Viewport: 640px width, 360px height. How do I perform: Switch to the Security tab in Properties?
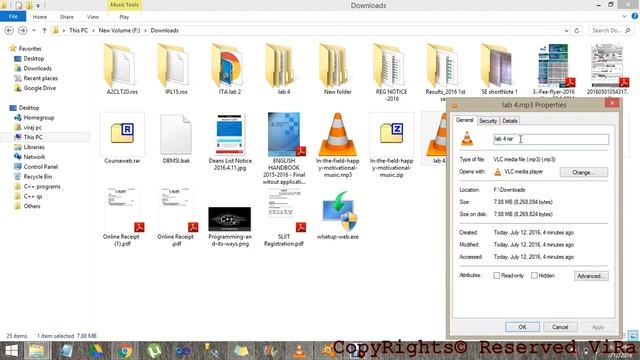pos(488,121)
